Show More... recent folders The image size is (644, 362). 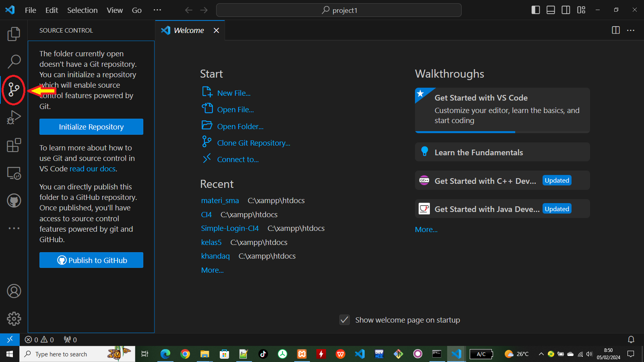(213, 270)
